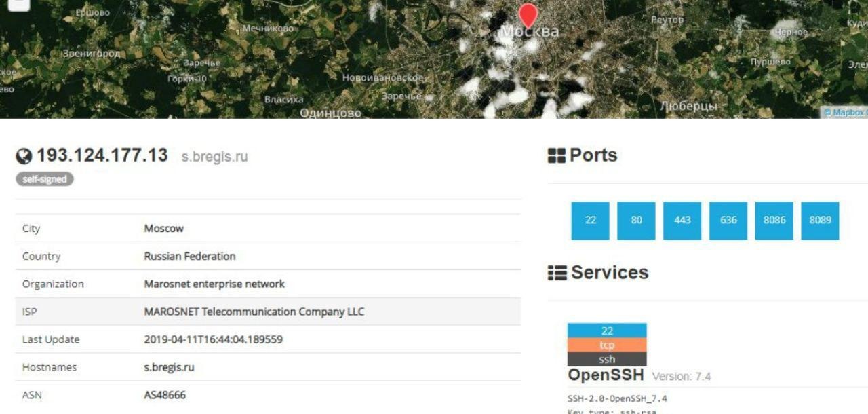Open port 22 button
This screenshot has width=868, height=414.
coord(590,221)
